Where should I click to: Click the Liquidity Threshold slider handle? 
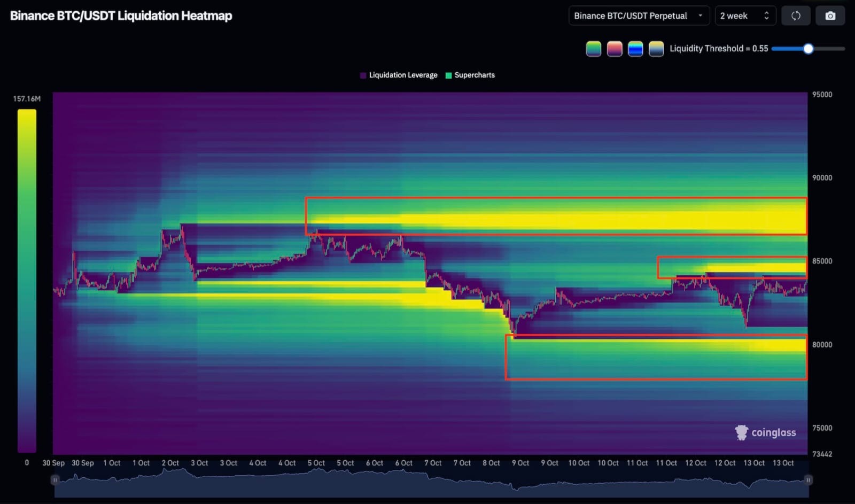(808, 49)
